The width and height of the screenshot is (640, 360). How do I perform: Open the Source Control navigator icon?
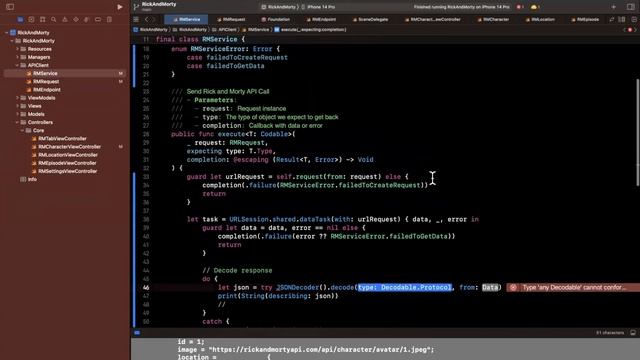31,20
